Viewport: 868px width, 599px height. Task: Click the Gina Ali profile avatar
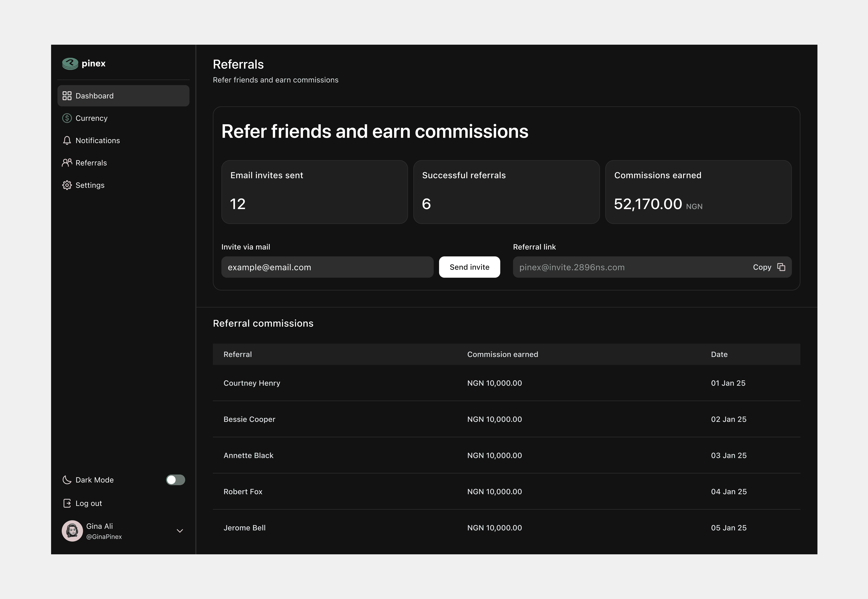click(72, 531)
